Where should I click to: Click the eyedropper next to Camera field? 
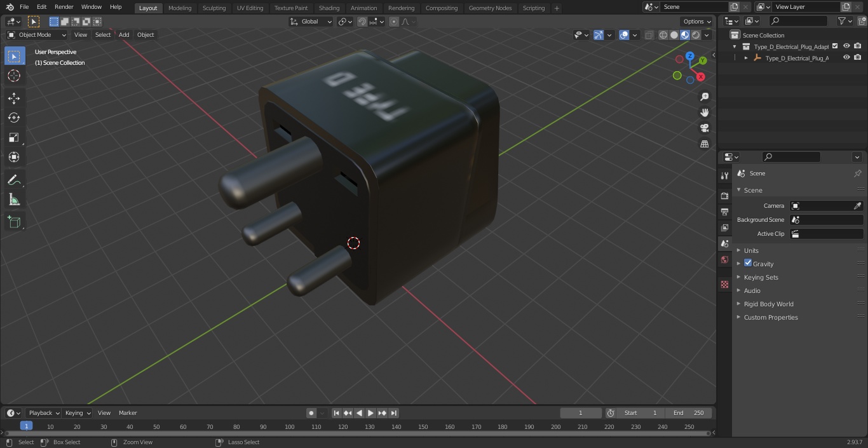[857, 206]
